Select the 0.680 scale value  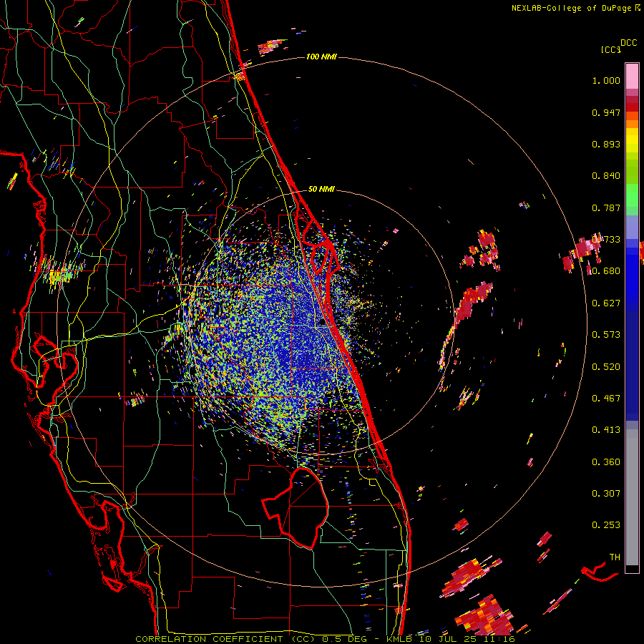pos(606,271)
